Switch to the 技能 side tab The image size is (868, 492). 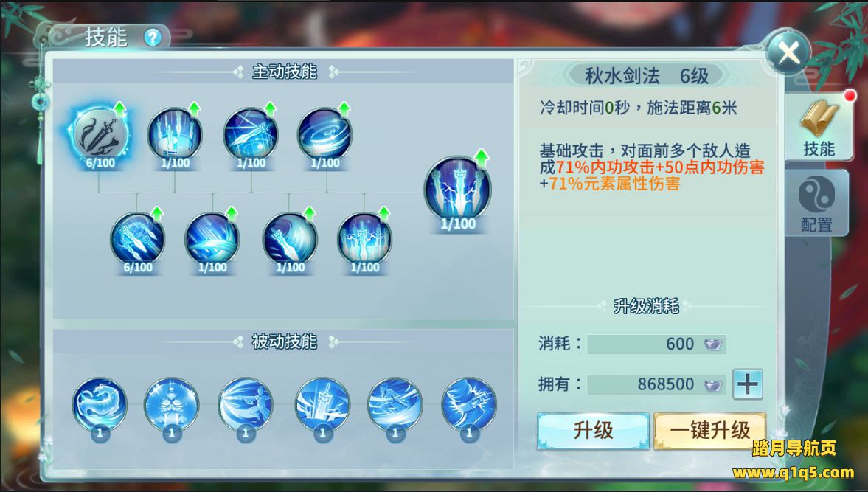click(818, 128)
